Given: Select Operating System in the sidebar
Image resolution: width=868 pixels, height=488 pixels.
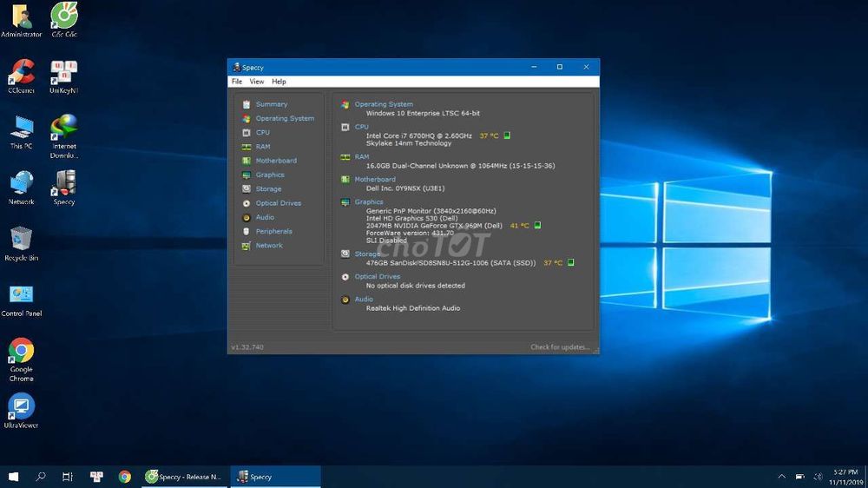Looking at the screenshot, I should click(285, 119).
